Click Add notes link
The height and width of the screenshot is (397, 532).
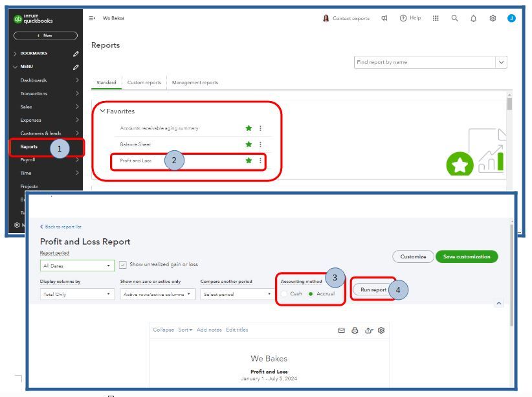209,330
